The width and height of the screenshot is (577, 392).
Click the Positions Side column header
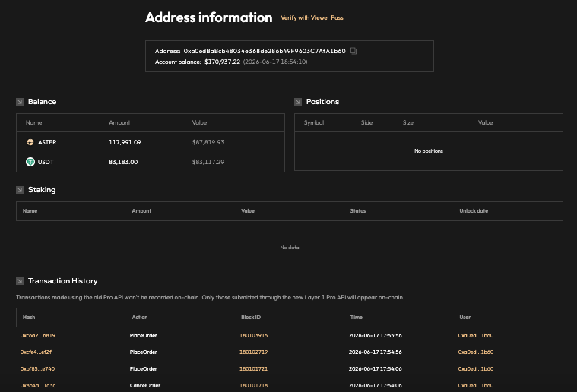click(x=366, y=122)
